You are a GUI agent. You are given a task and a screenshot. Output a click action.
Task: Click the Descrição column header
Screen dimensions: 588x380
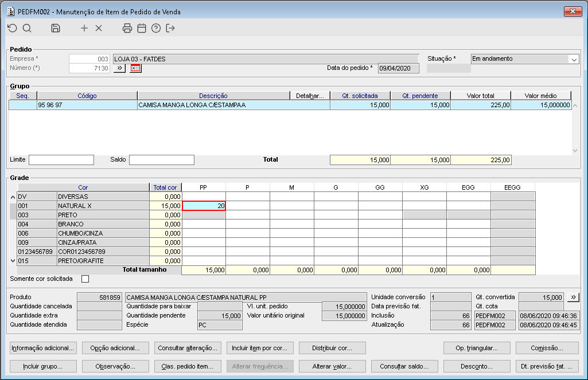[x=214, y=96]
